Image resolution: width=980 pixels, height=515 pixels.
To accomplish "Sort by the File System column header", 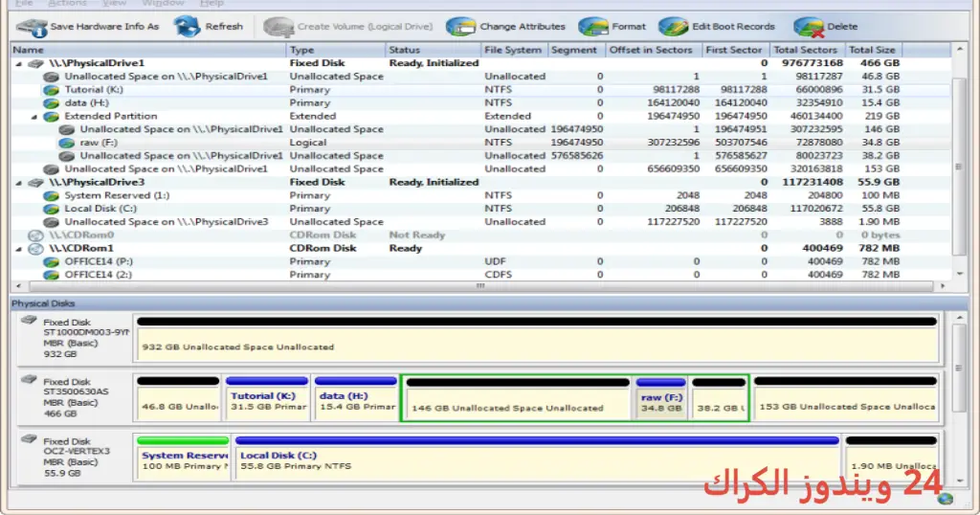I will (514, 50).
